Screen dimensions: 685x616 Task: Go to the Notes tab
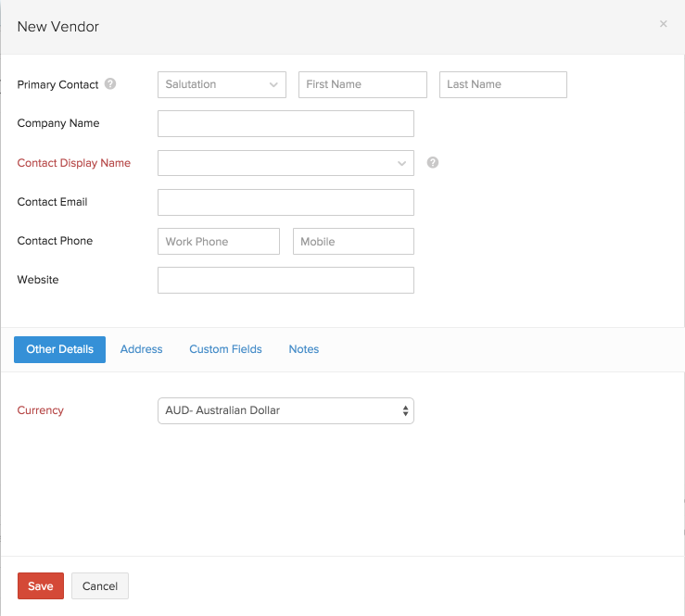point(304,349)
